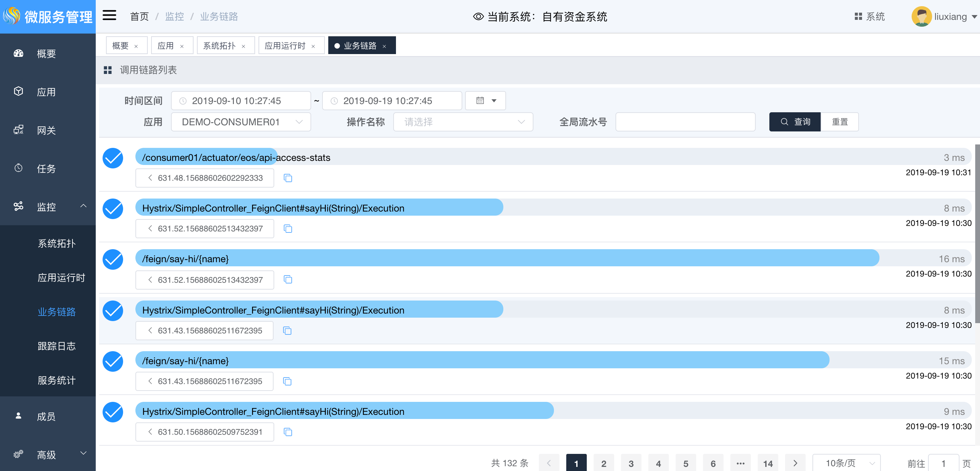Click the 全局流水号 input field
Screen dimensions: 980x471
click(x=685, y=122)
